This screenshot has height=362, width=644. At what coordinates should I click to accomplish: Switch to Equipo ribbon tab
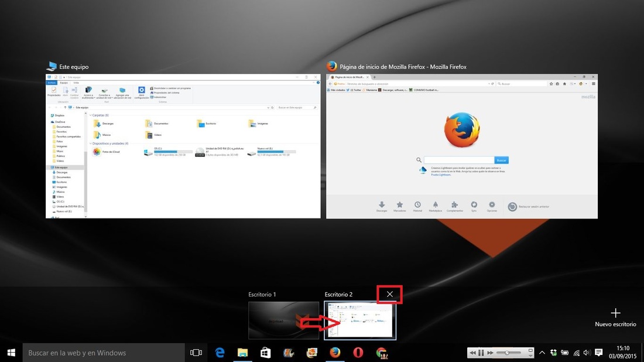(x=64, y=83)
